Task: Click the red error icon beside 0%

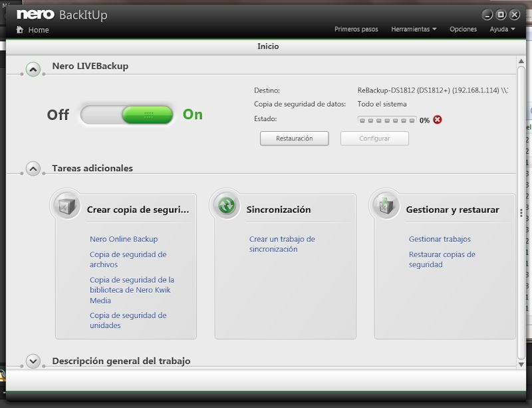Action: (x=438, y=120)
